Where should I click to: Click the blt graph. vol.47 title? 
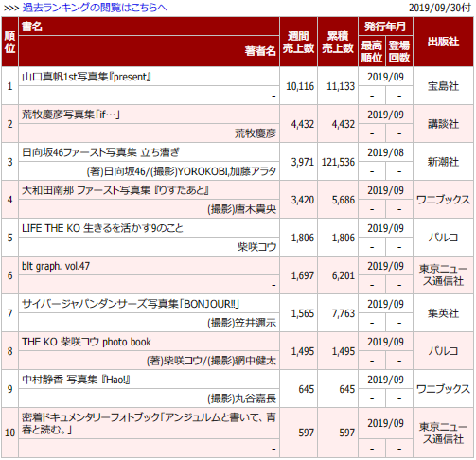[x=56, y=266]
